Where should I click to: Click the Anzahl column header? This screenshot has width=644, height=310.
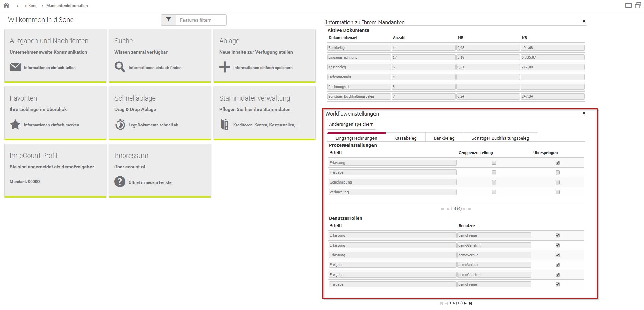pos(399,38)
